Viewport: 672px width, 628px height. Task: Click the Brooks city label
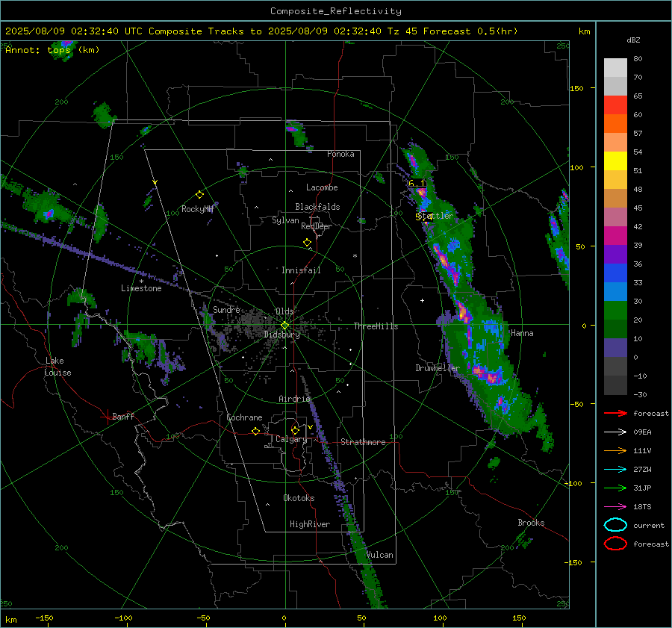[531, 523]
